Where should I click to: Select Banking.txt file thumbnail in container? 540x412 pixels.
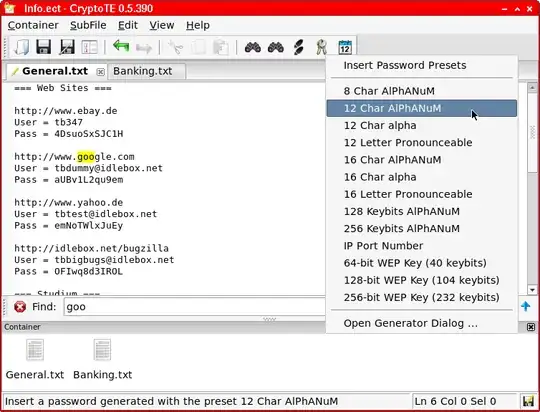(102, 359)
